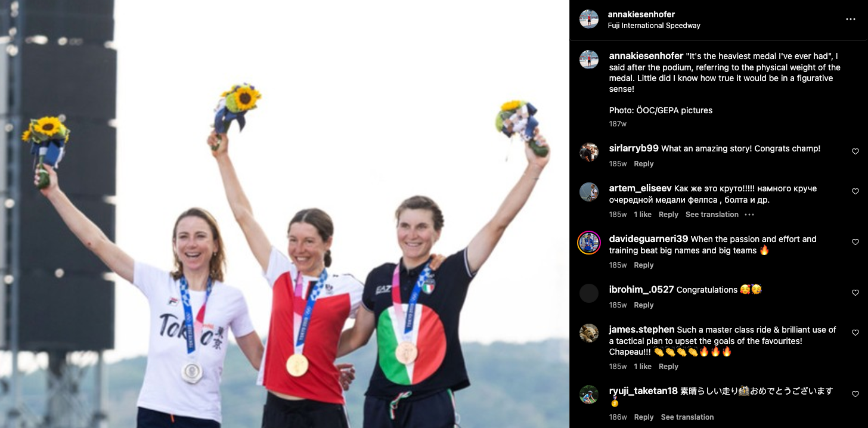This screenshot has width=868, height=428.
Task: Like artem_eliseev's comment with the heart
Action: pyautogui.click(x=855, y=191)
